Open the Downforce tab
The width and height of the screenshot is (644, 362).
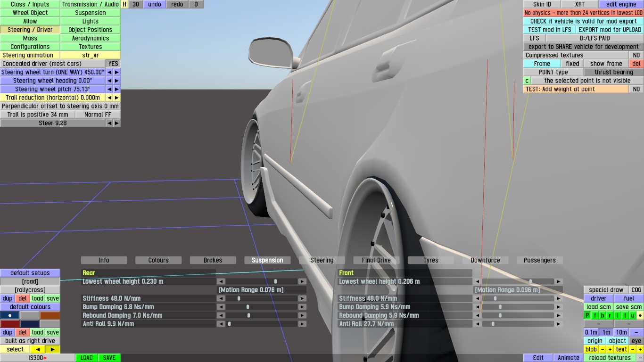486,260
